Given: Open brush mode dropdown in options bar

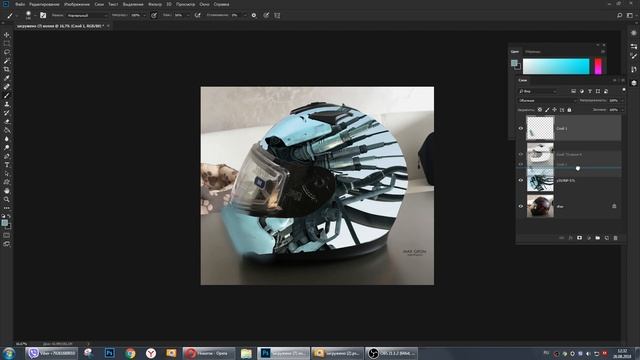Looking at the screenshot, I should [87, 16].
